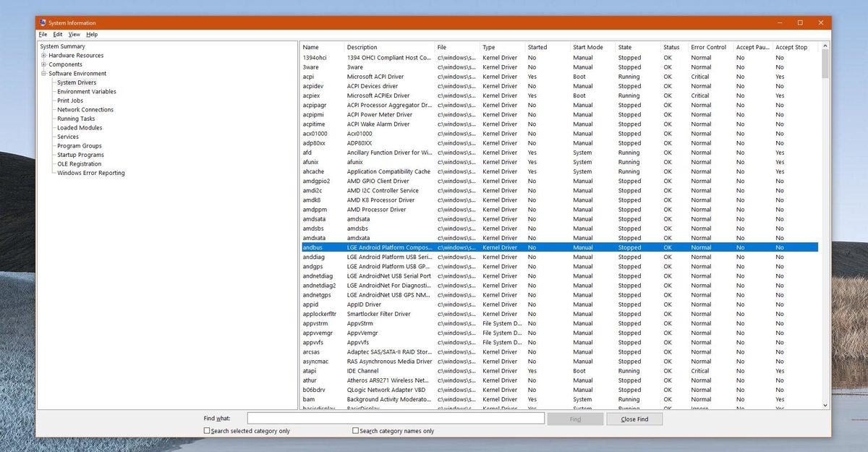Collapse the Software Environment node
This screenshot has height=452, width=868.
pyautogui.click(x=43, y=73)
